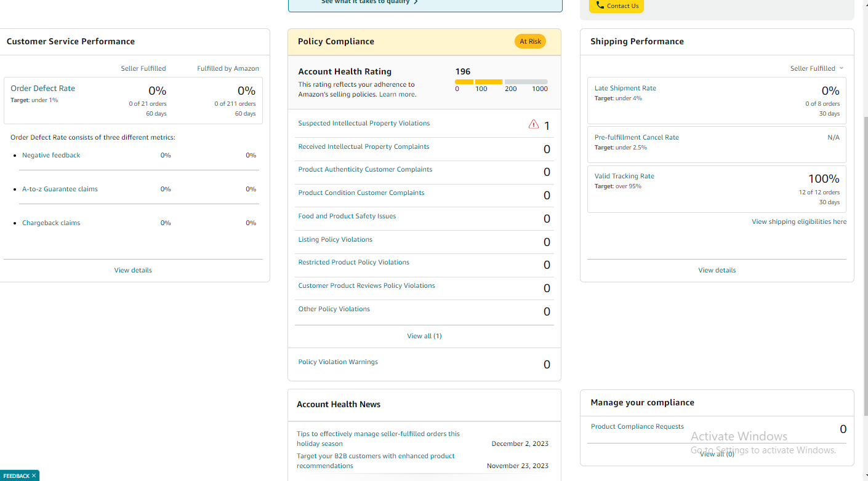Open Food and Product Safety Issues
This screenshot has height=481, width=868.
pos(347,216)
